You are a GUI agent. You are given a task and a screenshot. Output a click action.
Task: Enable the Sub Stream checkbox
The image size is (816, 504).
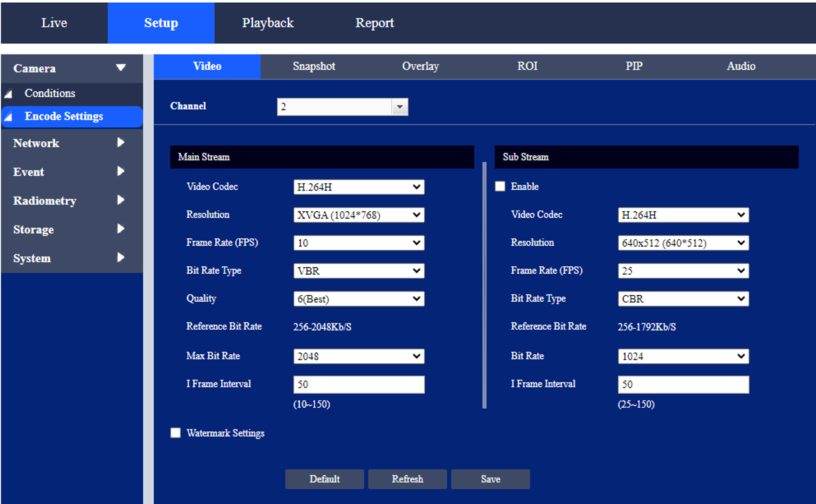pyautogui.click(x=500, y=187)
